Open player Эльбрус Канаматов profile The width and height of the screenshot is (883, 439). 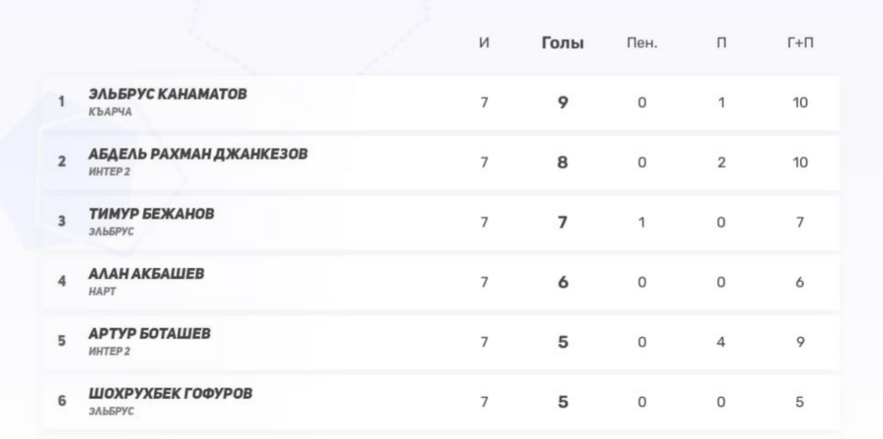click(167, 94)
